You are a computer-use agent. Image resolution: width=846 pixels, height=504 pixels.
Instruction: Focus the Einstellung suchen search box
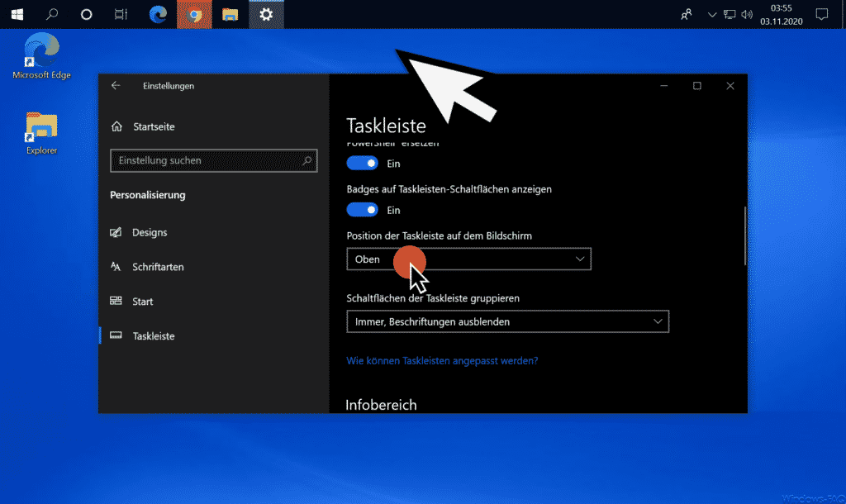214,161
